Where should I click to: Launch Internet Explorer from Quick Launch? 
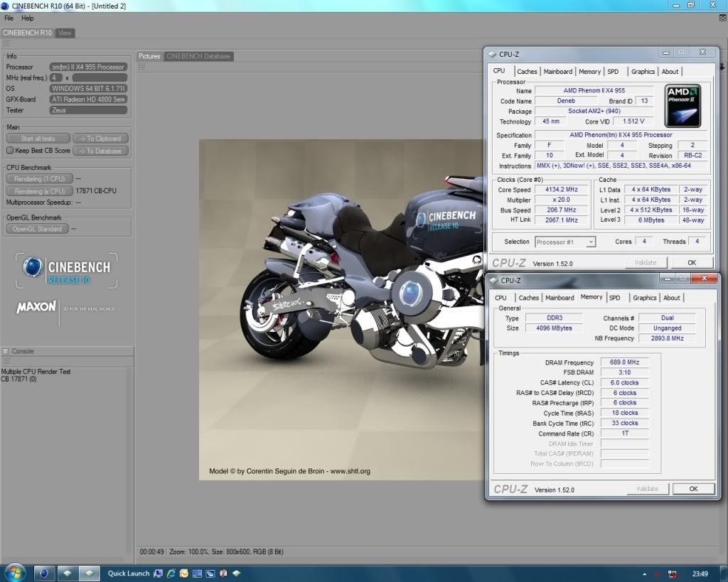click(x=171, y=573)
